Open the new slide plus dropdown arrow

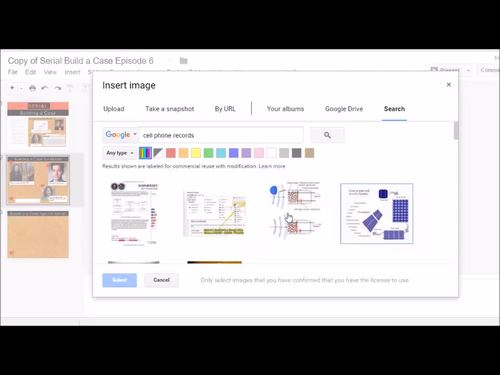click(x=21, y=88)
